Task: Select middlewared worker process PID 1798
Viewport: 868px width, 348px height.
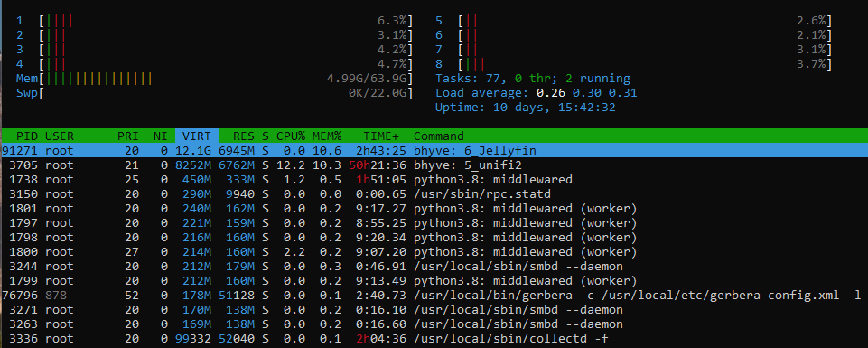Action: 434,237
